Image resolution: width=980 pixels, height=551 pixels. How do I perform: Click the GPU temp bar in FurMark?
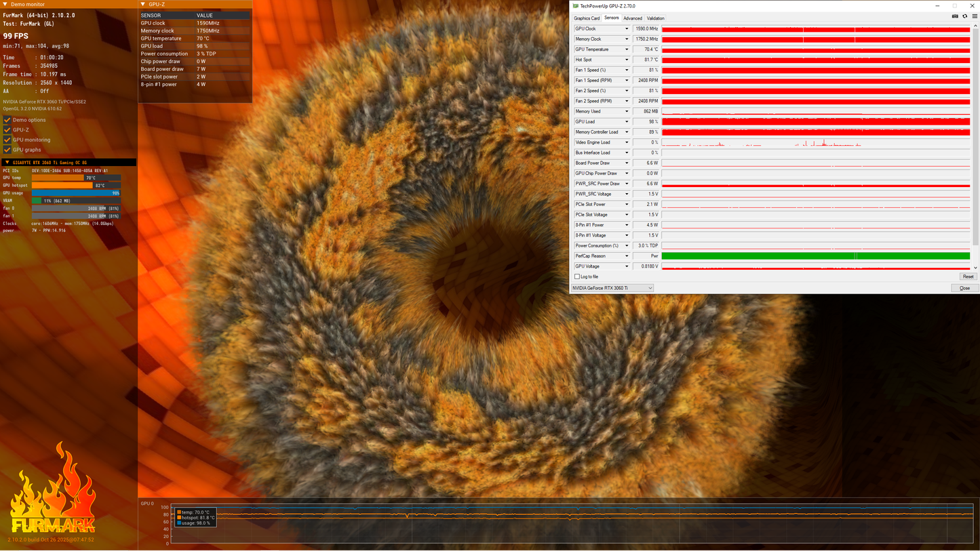tap(76, 178)
